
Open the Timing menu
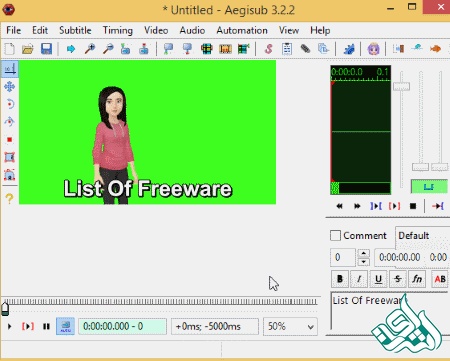[x=118, y=30]
